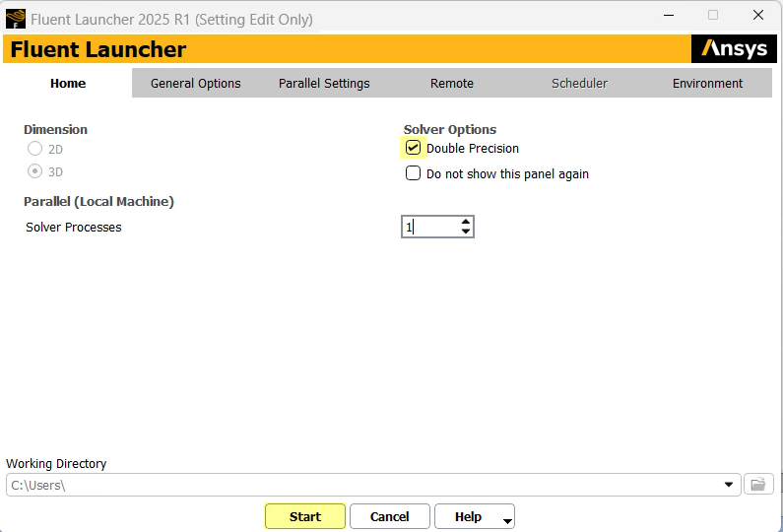Viewport: 783px width, 532px height.
Task: Open the working directory folder browse icon
Action: (x=758, y=484)
